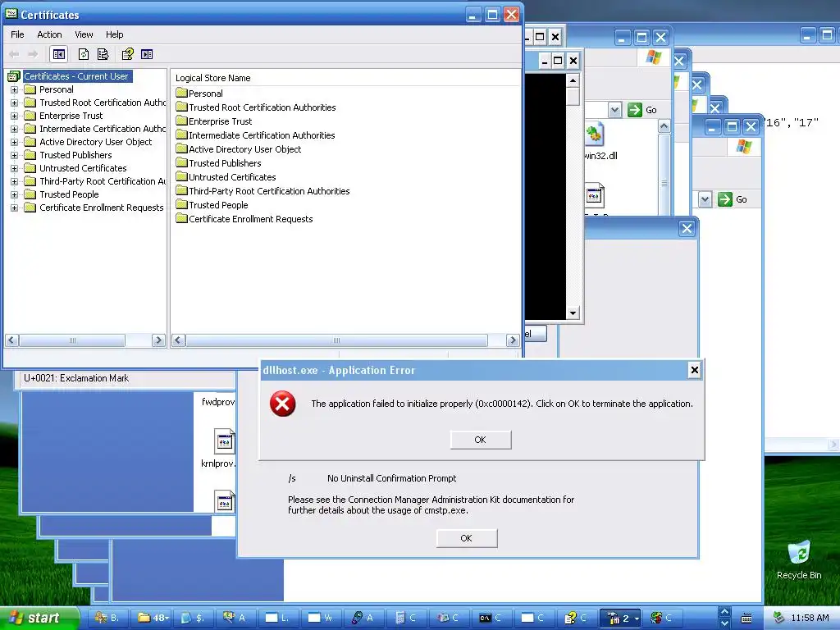Image resolution: width=840 pixels, height=630 pixels.
Task: Expand the Intermediate Certification Authorities tree node
Action: pyautogui.click(x=15, y=129)
